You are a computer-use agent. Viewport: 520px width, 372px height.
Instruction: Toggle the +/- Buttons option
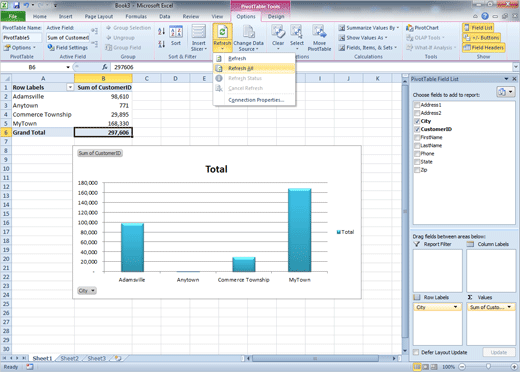pyautogui.click(x=482, y=38)
